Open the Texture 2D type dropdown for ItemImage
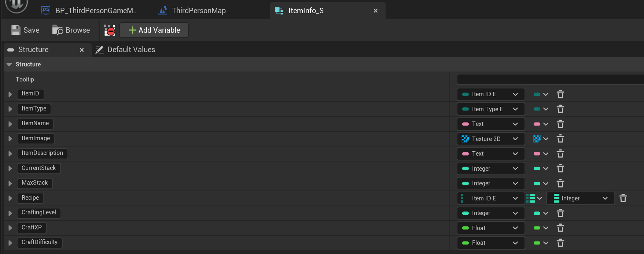The height and width of the screenshot is (254, 644). (x=490, y=139)
